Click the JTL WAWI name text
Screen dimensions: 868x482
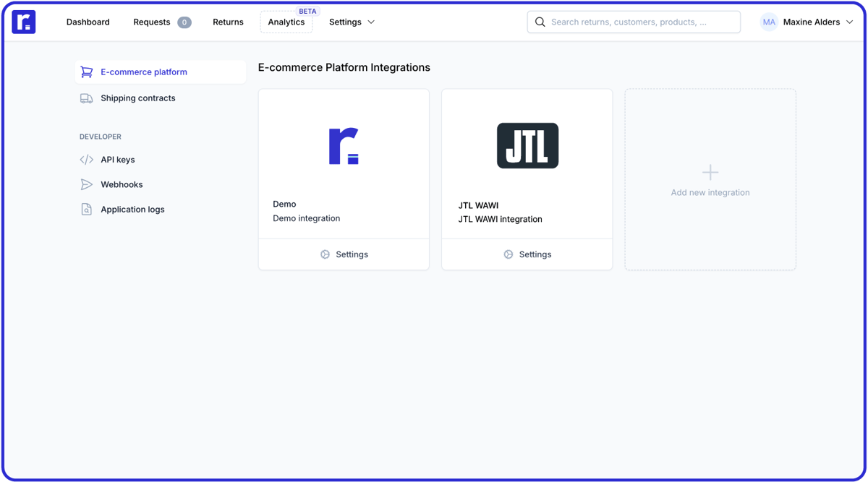478,205
